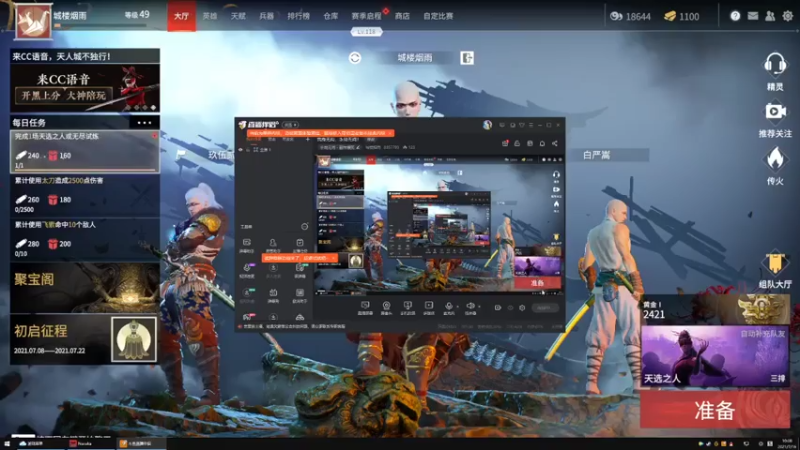Expand daily tasks with the three-dot button
This screenshot has height=450, width=800.
tap(144, 122)
